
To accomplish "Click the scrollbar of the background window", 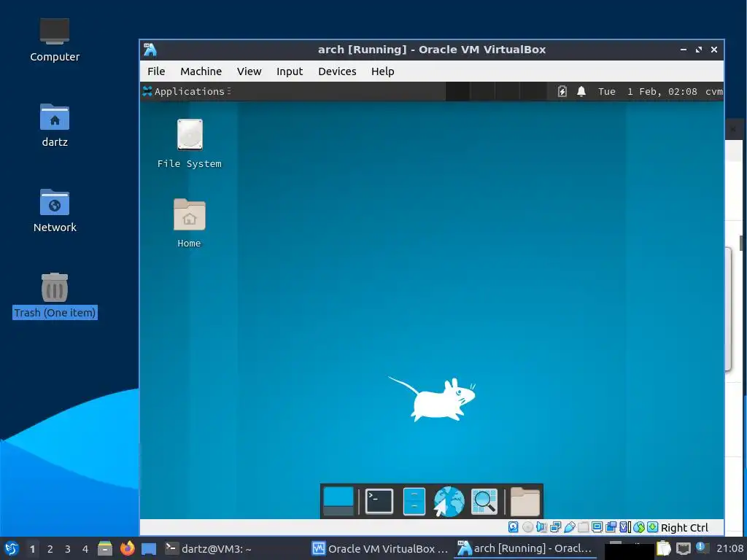I will (741, 243).
